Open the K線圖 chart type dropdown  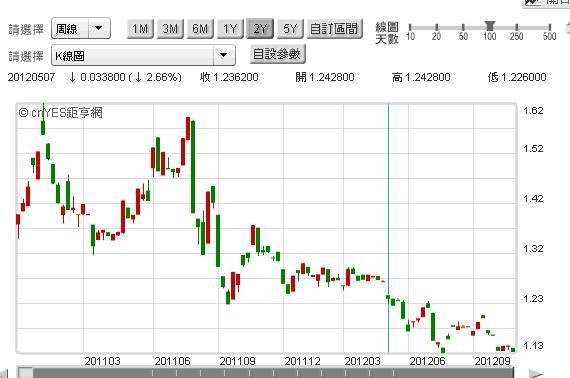[x=143, y=55]
